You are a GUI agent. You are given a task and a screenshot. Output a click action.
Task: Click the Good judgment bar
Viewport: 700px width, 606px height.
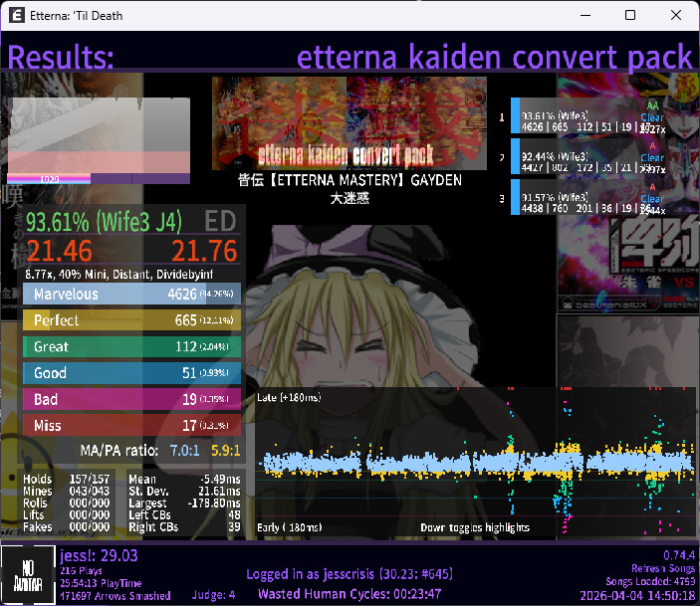(x=130, y=373)
